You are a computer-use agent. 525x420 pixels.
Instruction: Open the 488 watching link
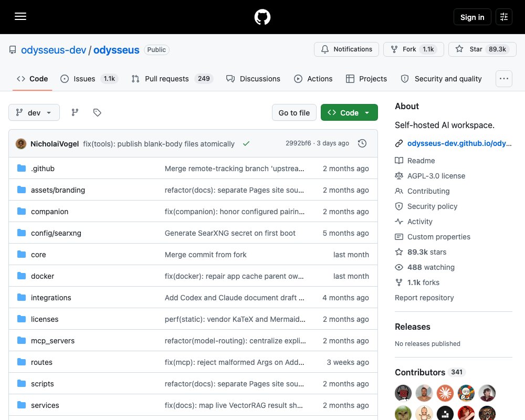pos(431,267)
